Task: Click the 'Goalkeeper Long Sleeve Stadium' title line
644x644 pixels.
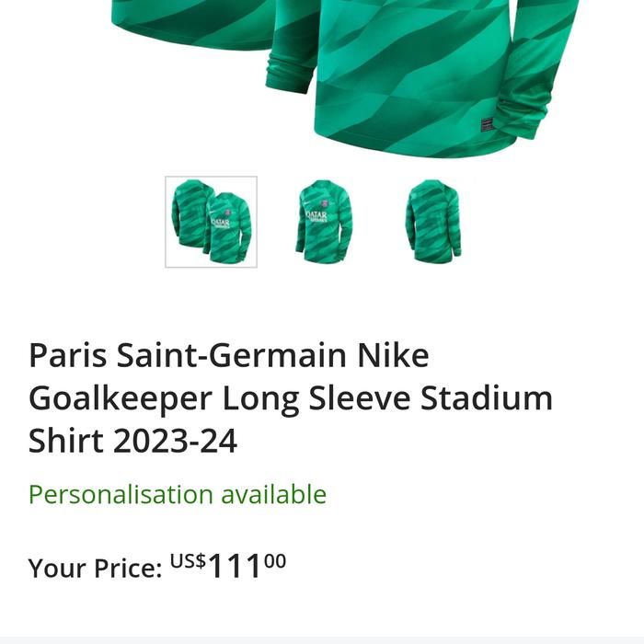Action: pos(291,397)
